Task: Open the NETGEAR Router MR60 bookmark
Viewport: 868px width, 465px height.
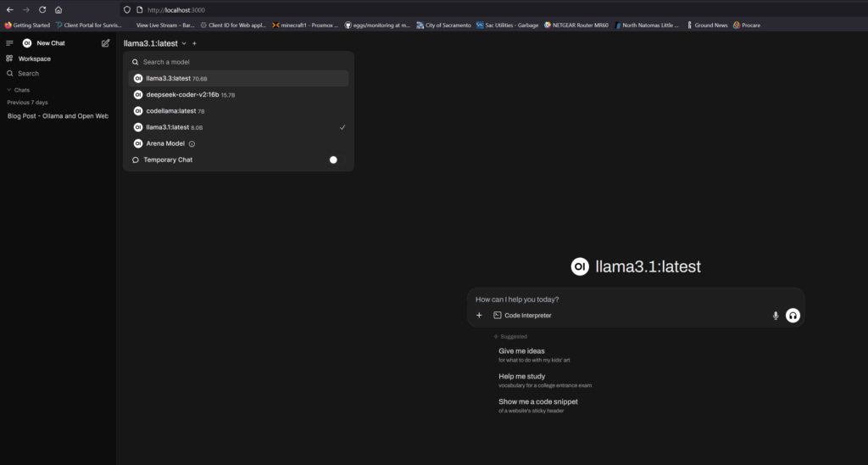Action: coord(576,25)
